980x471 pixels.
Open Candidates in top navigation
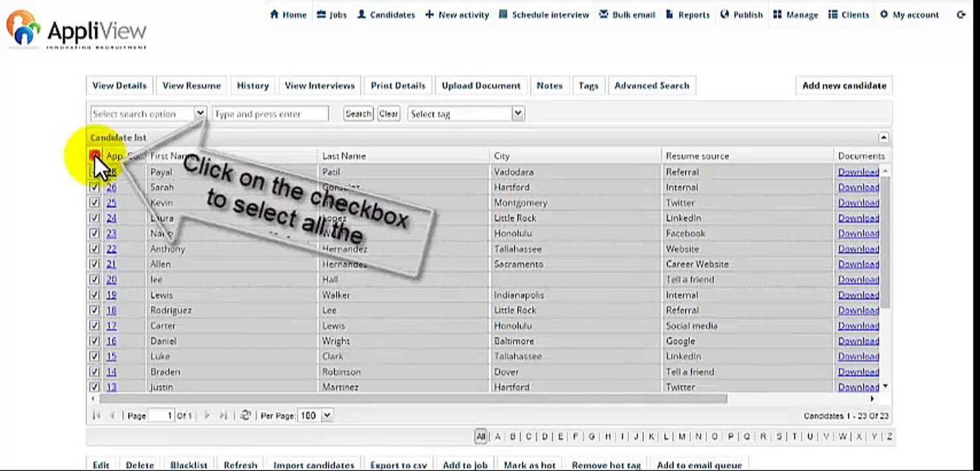pyautogui.click(x=386, y=14)
